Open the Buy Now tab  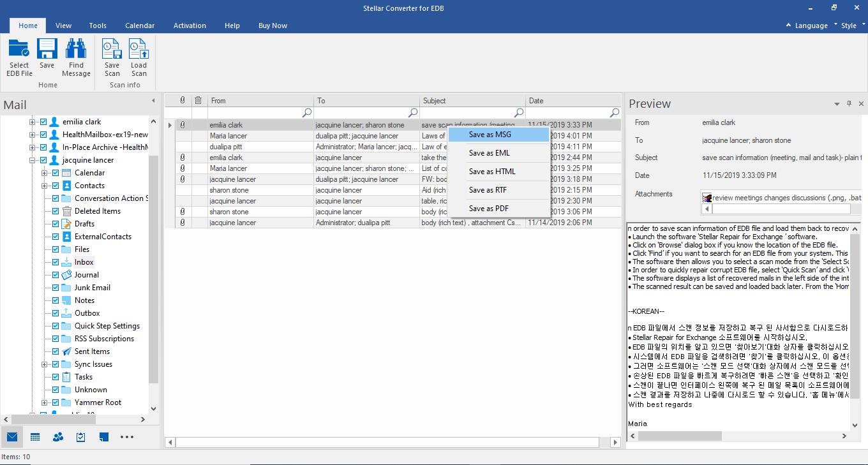273,26
